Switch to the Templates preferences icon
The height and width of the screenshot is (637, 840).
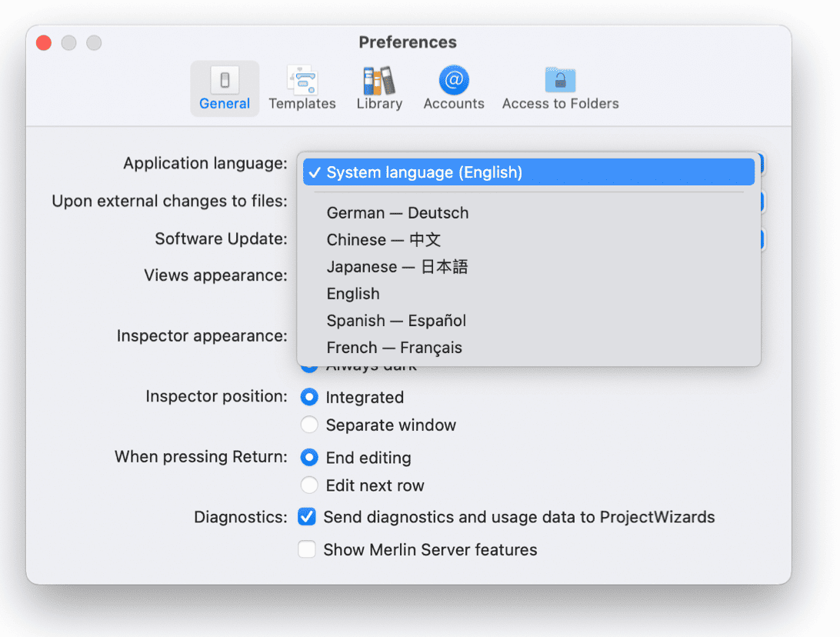tap(302, 87)
